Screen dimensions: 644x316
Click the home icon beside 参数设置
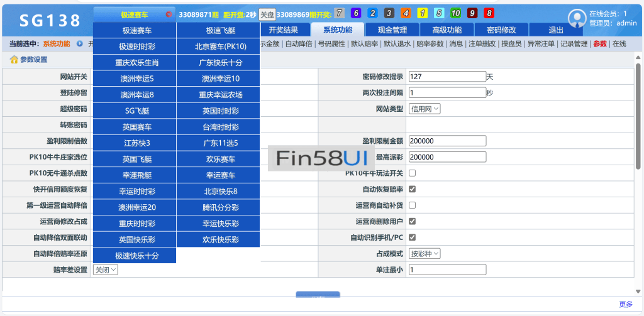pyautogui.click(x=14, y=60)
